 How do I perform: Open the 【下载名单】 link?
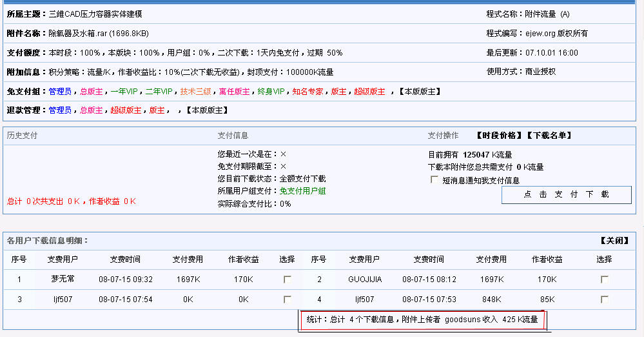(x=549, y=136)
